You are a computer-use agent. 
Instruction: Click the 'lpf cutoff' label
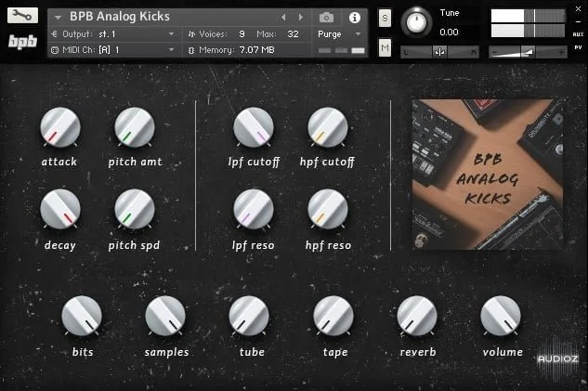(254, 163)
